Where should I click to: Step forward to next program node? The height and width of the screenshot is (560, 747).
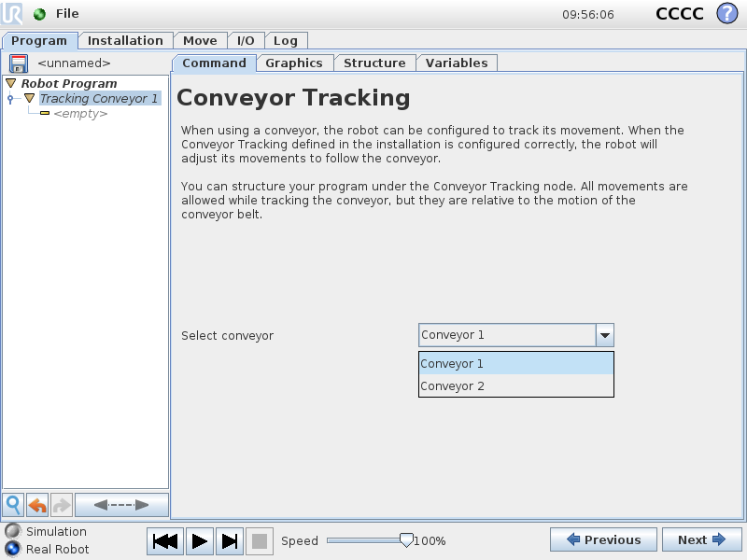click(x=229, y=540)
